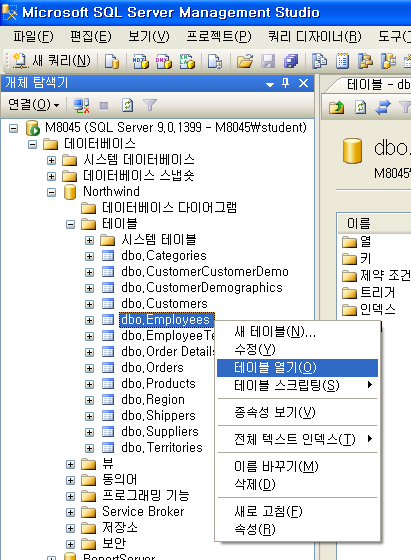Select the dbo.Territories table
The image size is (411, 560).
pyautogui.click(x=162, y=448)
